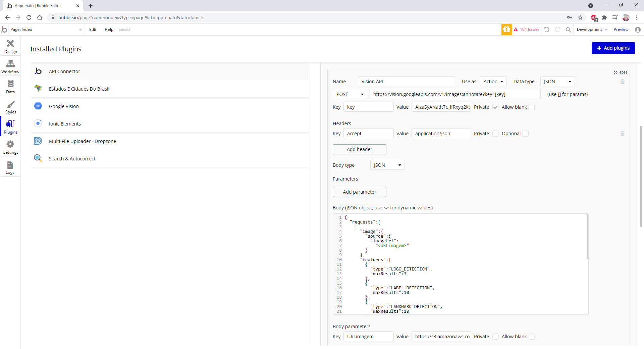Screen dimensions: 644x349
Task: Reload the browser page
Action: click(29, 17)
